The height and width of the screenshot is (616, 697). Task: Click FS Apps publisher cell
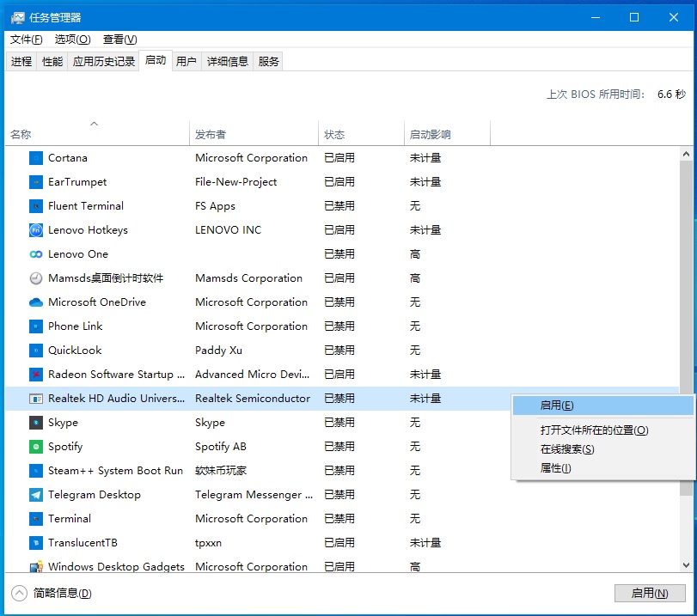click(x=215, y=206)
